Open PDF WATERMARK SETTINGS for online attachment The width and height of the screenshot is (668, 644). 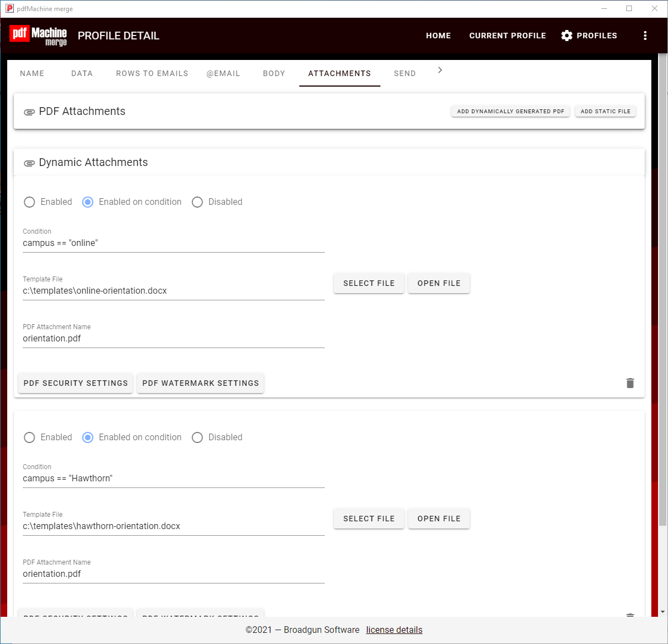pyautogui.click(x=200, y=383)
